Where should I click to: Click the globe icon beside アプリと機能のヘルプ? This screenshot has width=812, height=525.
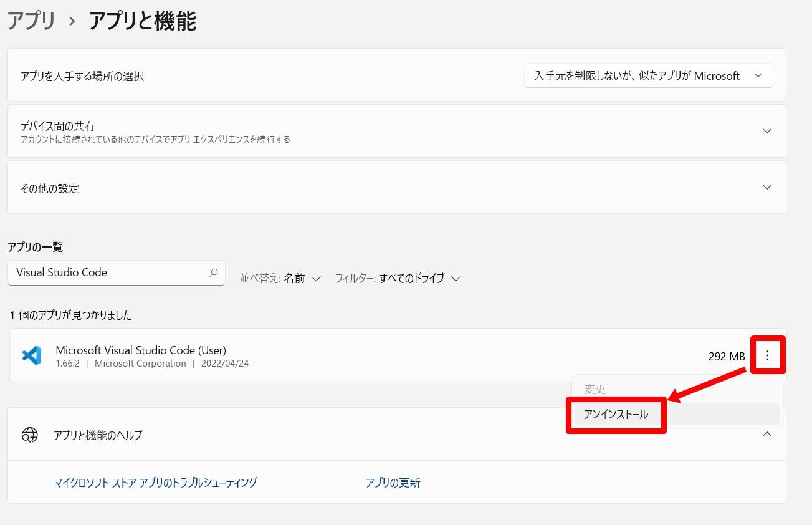[x=30, y=435]
